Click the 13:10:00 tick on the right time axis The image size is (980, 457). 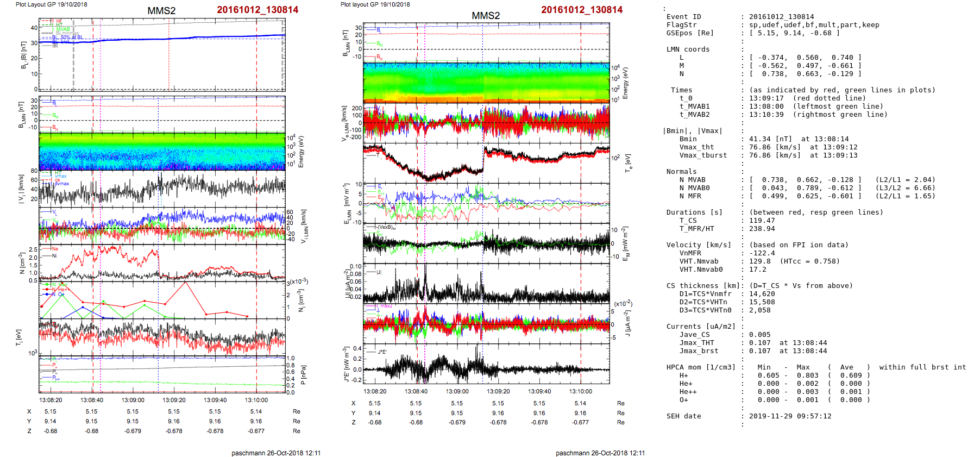[x=580, y=391]
